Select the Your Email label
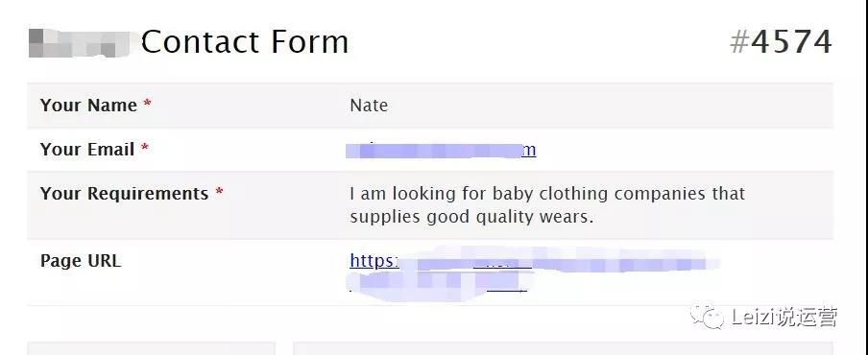 click(87, 150)
